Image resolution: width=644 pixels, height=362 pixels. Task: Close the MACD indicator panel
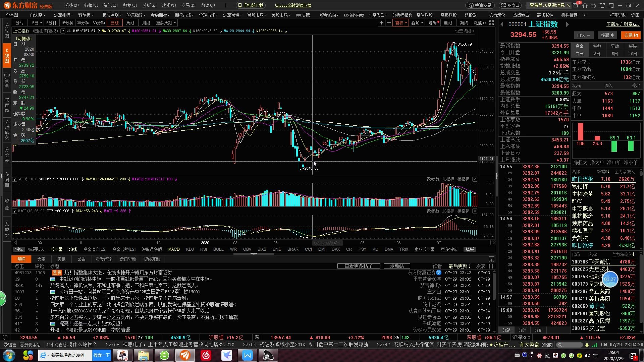pyautogui.click(x=475, y=211)
